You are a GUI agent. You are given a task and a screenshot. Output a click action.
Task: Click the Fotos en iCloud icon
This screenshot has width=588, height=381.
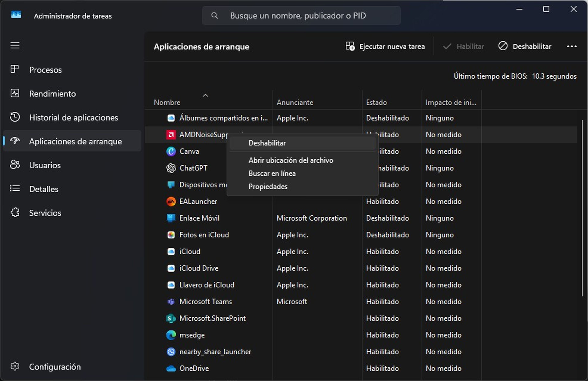coord(171,235)
